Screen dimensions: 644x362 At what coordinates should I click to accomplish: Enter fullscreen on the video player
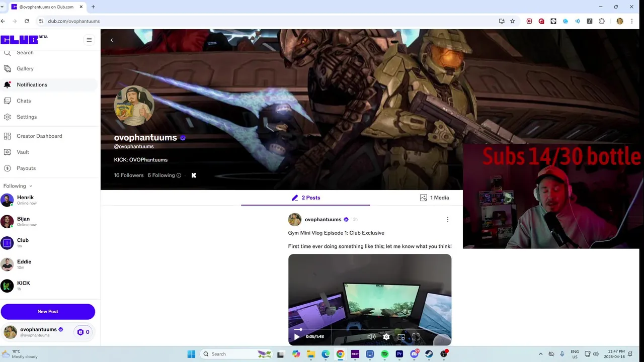(x=416, y=337)
